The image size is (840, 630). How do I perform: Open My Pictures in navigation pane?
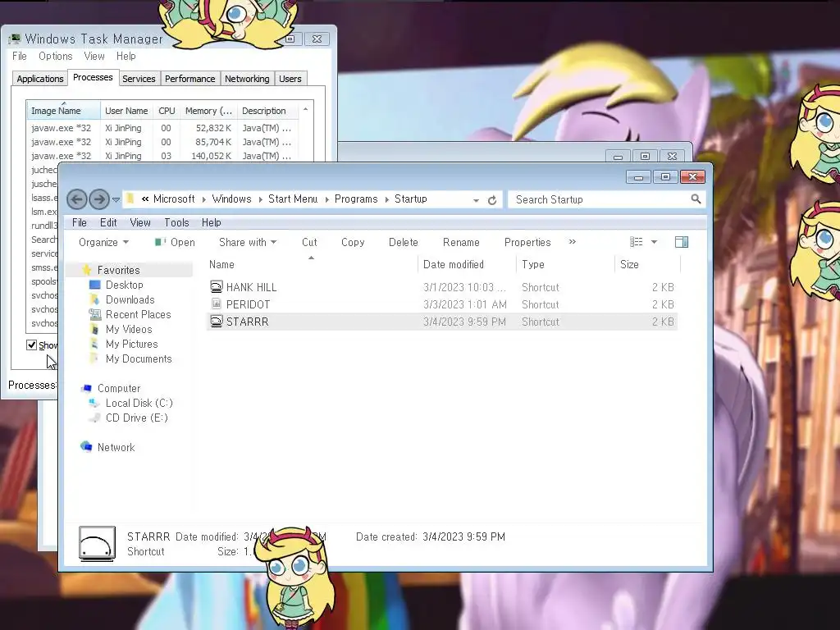tap(132, 344)
